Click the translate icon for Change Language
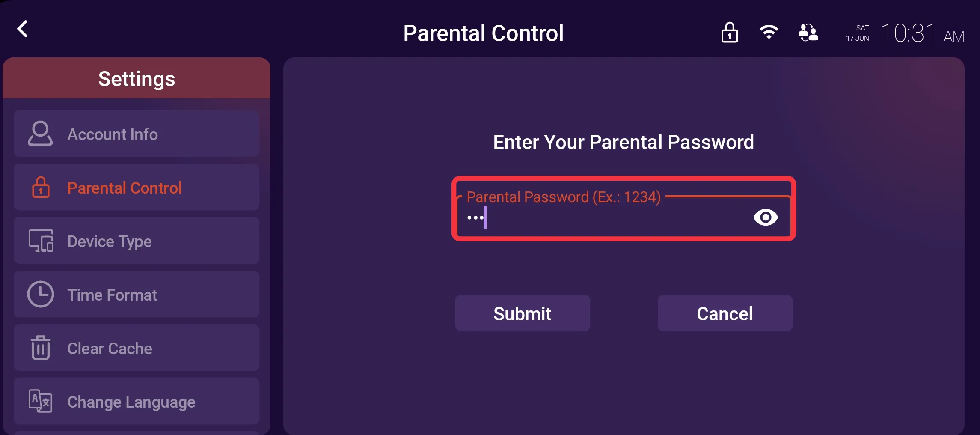 click(40, 401)
